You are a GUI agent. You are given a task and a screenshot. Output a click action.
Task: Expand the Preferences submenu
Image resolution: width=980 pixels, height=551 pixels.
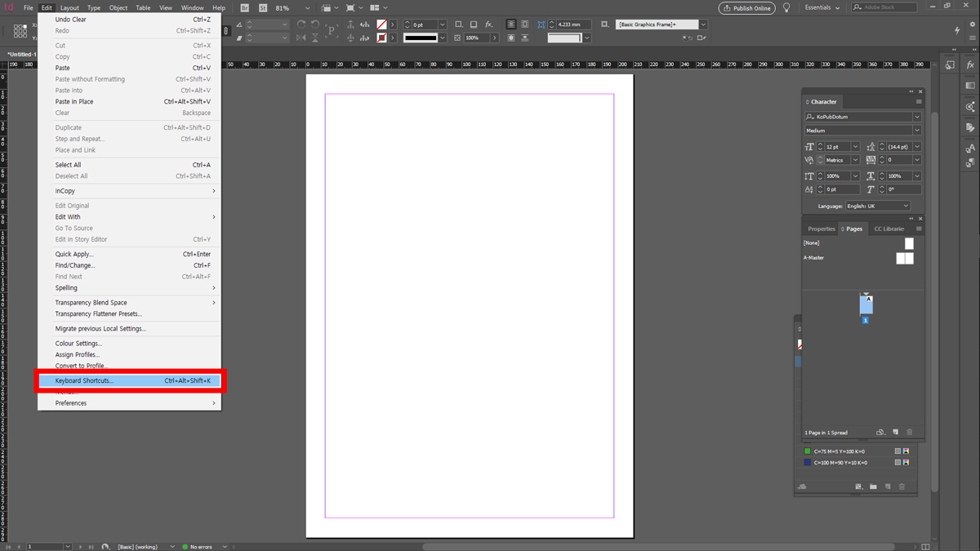[129, 403]
